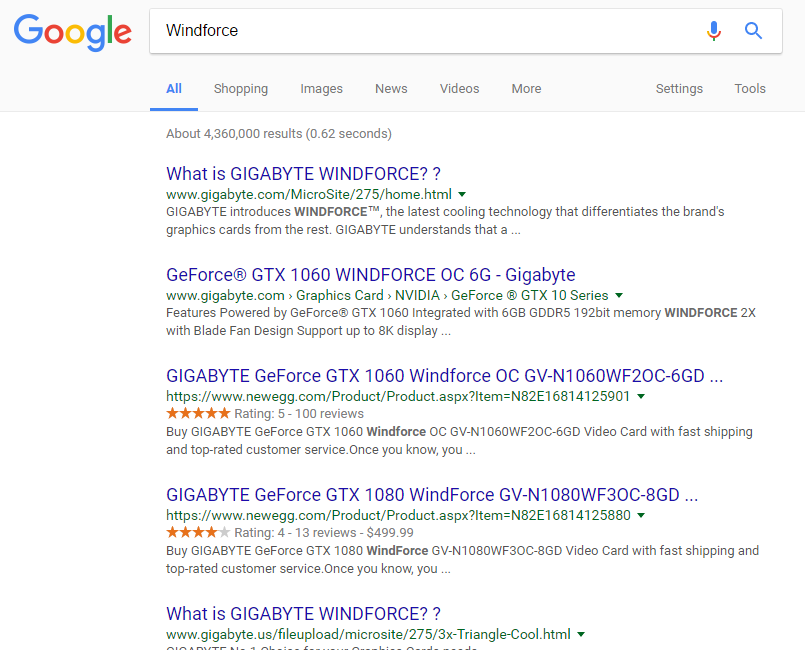Click snippet 'Buy GIGABYTE GeForce GTX 1060 Windforce OC'
Screen dimensions: 805x650
[306, 432]
